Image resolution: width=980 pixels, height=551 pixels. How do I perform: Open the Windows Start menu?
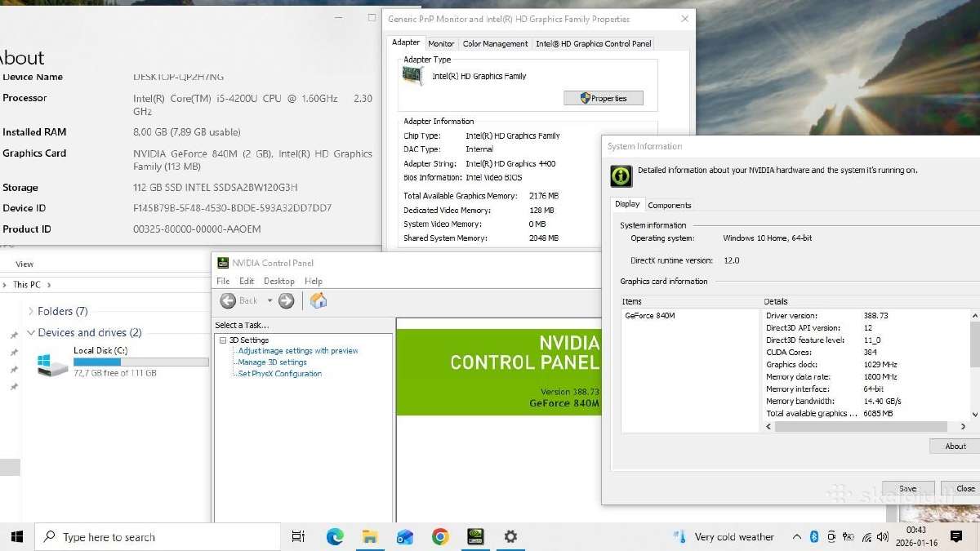tap(17, 536)
